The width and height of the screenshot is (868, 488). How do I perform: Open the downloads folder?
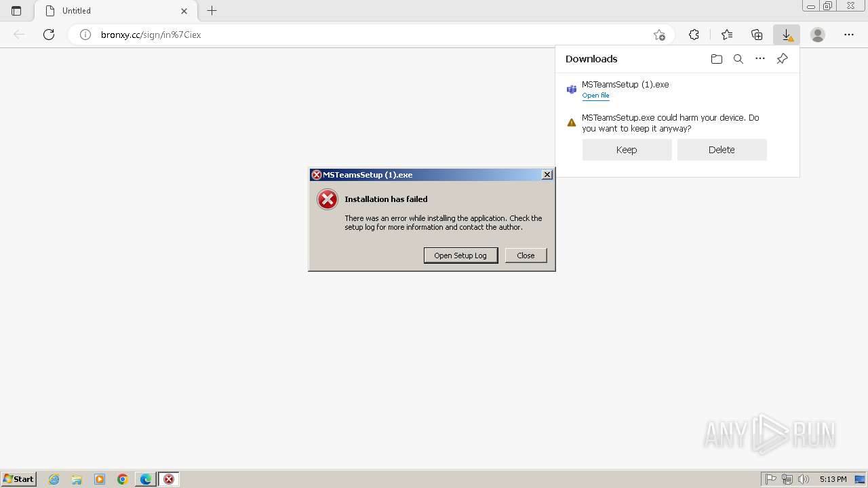(717, 59)
